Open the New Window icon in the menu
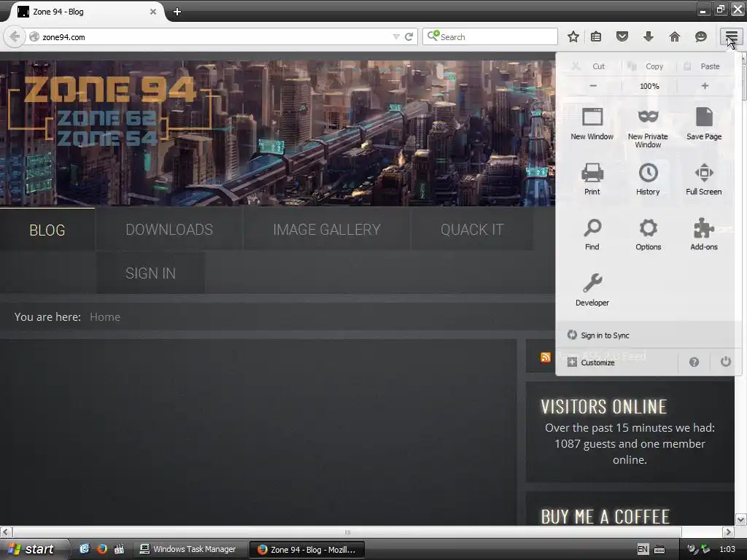The width and height of the screenshot is (747, 560). pyautogui.click(x=592, y=122)
